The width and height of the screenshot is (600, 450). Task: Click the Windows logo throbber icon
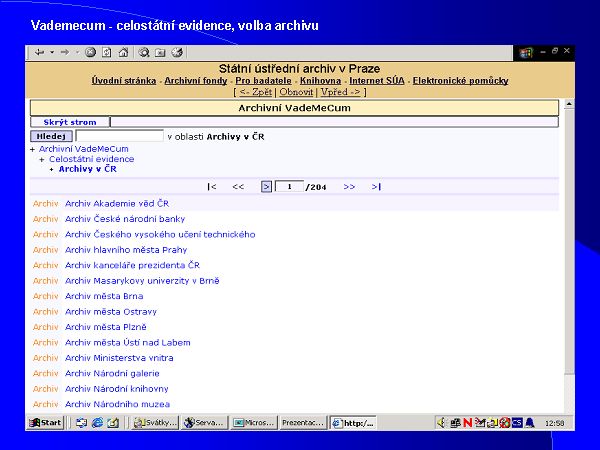click(526, 53)
